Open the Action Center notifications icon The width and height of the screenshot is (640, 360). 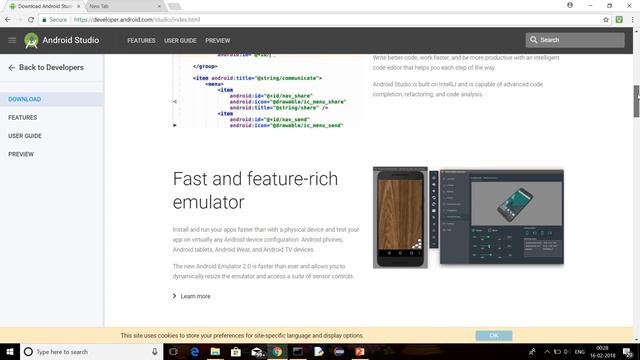tap(628, 351)
